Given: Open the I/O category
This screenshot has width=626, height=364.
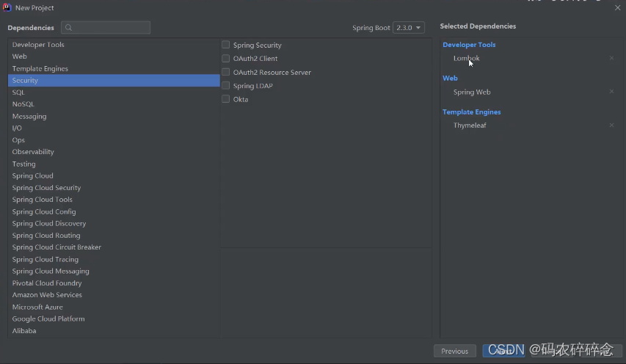Looking at the screenshot, I should click(114, 128).
